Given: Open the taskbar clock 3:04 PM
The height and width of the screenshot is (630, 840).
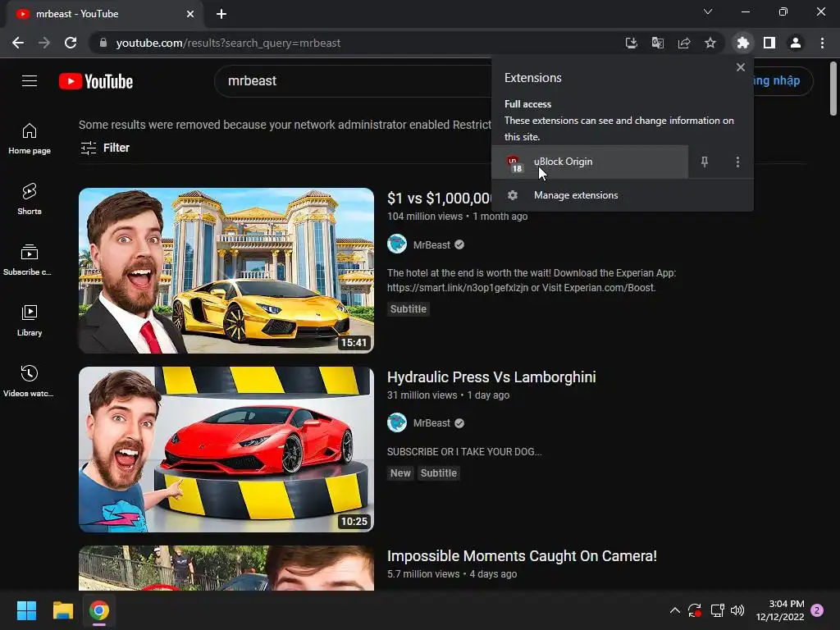Looking at the screenshot, I should pyautogui.click(x=780, y=610).
